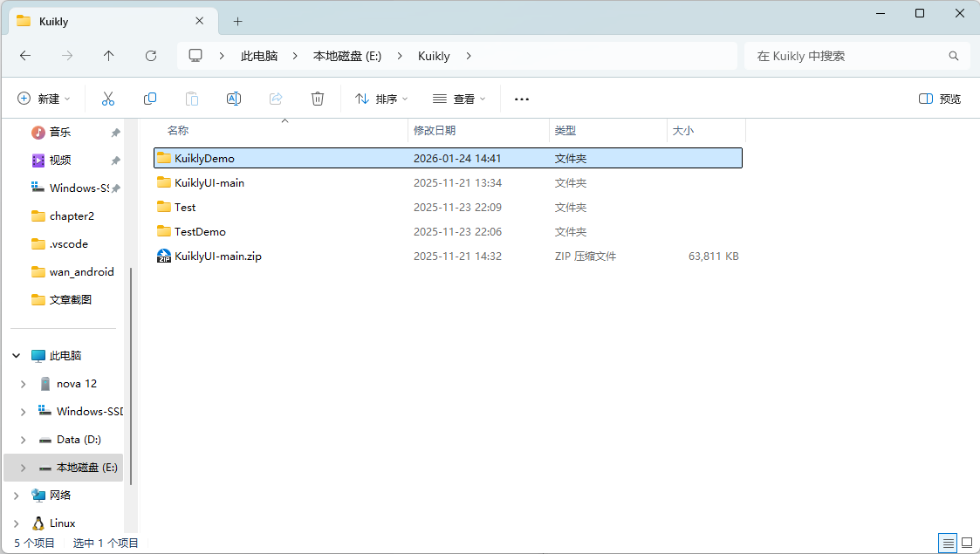Expand the Network tree node

pos(17,496)
